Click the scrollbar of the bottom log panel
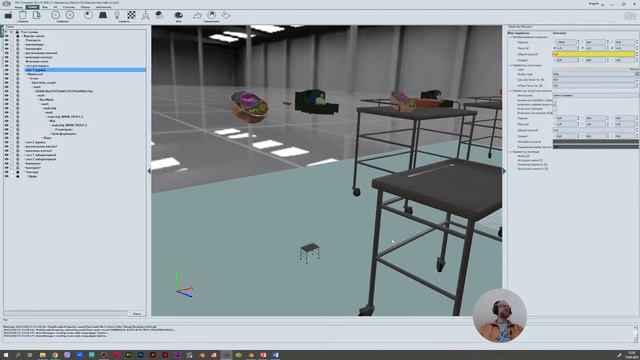 635,333
